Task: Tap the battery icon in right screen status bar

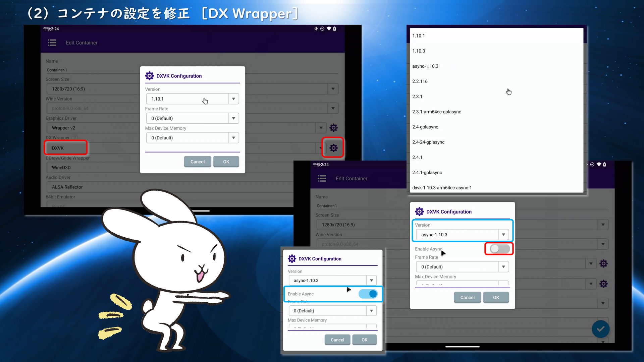Action: point(604,165)
